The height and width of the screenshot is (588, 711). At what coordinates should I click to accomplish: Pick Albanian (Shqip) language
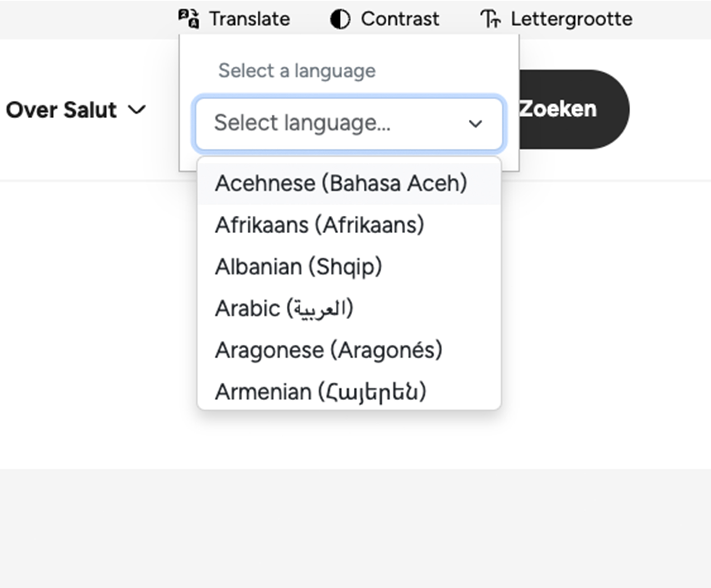point(349,267)
